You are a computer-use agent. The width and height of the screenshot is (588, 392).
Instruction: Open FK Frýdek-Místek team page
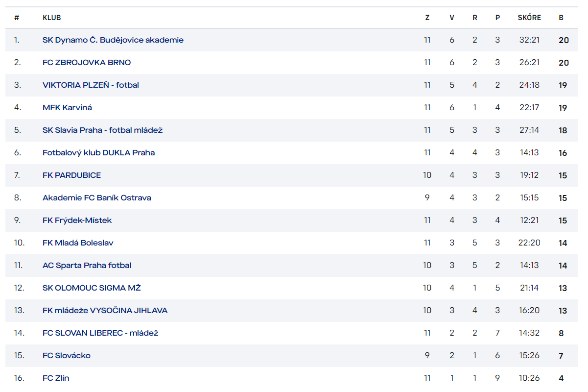(x=77, y=220)
